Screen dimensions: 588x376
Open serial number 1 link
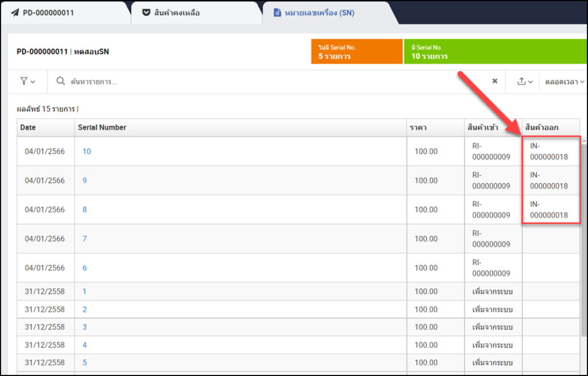(84, 291)
